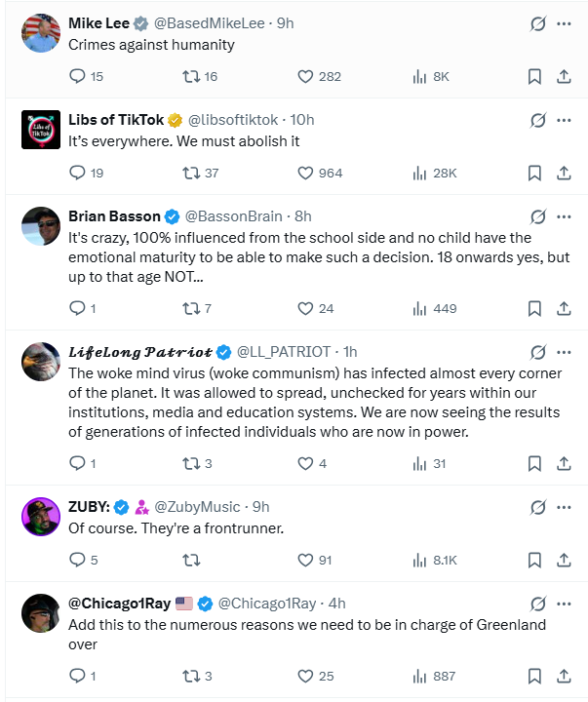Open Libs of TikTok profile picture
588x702 pixels.
tap(41, 129)
